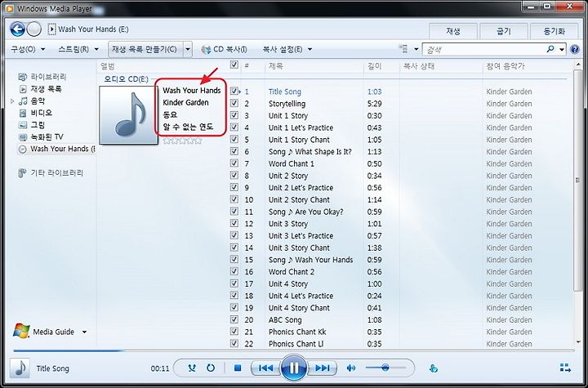Turn on repeat mode

click(x=211, y=368)
